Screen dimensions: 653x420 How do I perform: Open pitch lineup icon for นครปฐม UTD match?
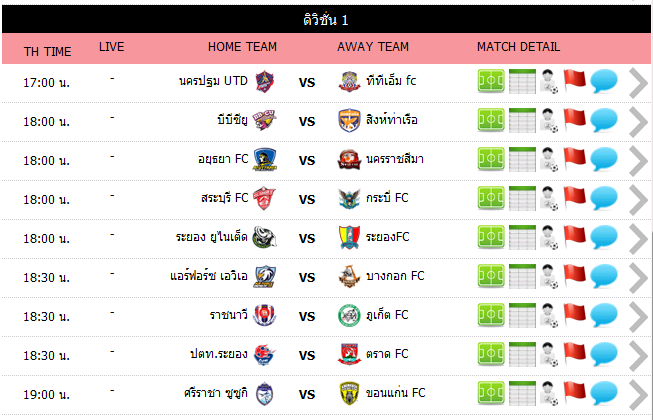tap(490, 82)
